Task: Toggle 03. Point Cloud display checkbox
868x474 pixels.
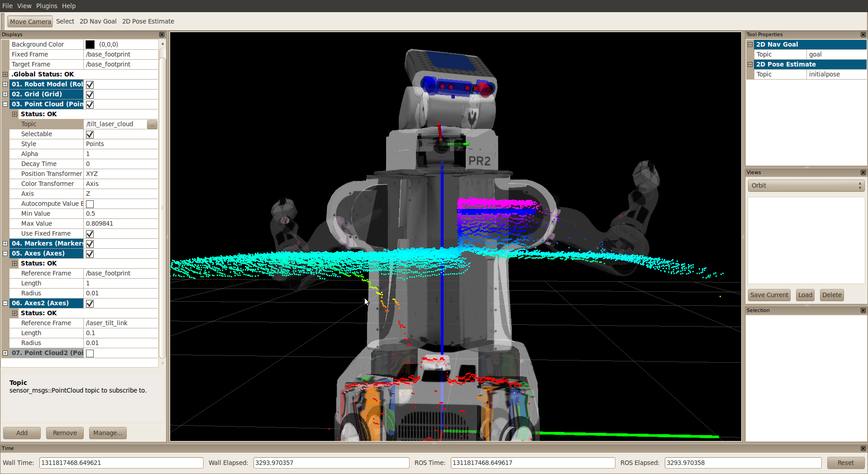Action: (x=90, y=104)
